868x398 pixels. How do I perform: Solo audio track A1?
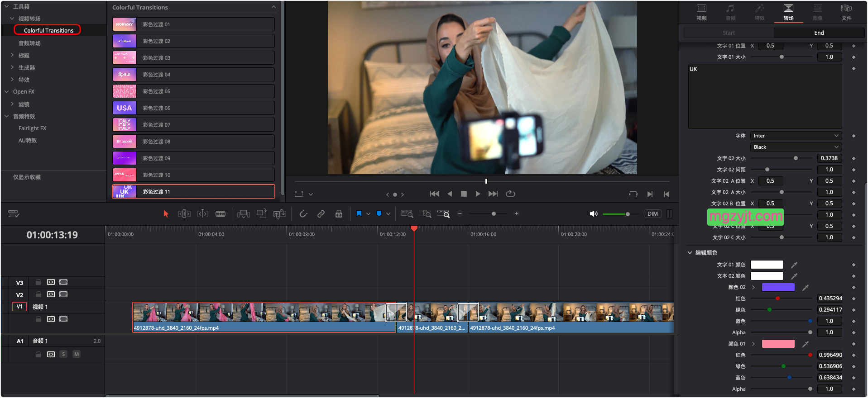pos(63,354)
